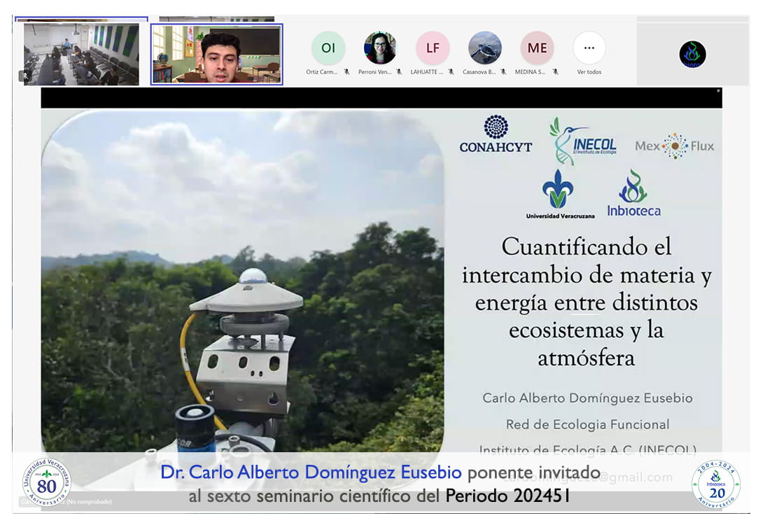The width and height of the screenshot is (763, 532).
Task: Click the CONAHCYT logo on the slide
Action: tap(496, 134)
